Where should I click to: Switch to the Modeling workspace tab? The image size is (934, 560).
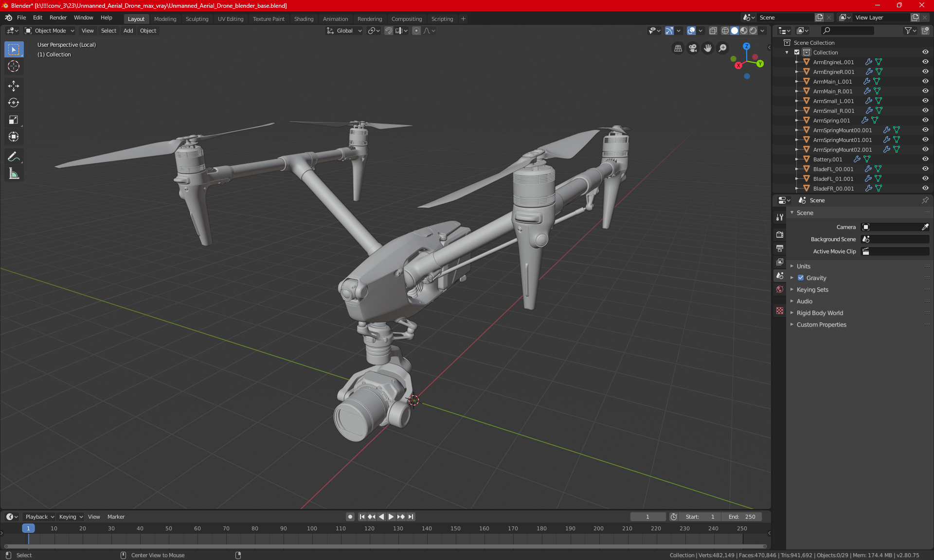click(x=165, y=19)
